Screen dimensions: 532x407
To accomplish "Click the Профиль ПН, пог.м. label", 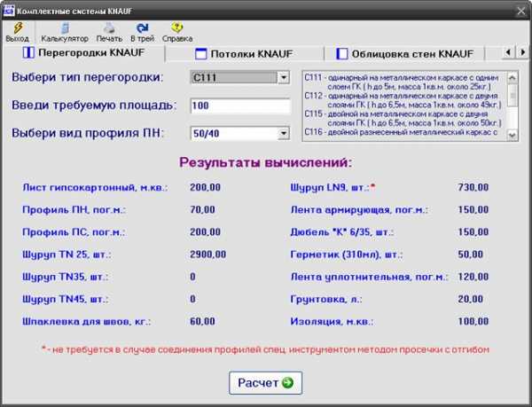I will coord(74,210).
